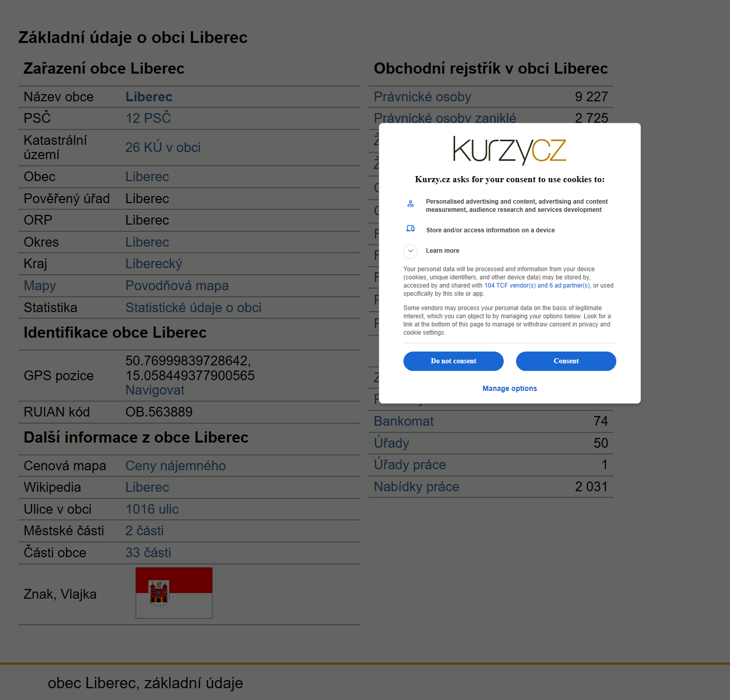This screenshot has height=700, width=730.
Task: Open the Právnické osoby zaniklé link
Action: tap(445, 118)
